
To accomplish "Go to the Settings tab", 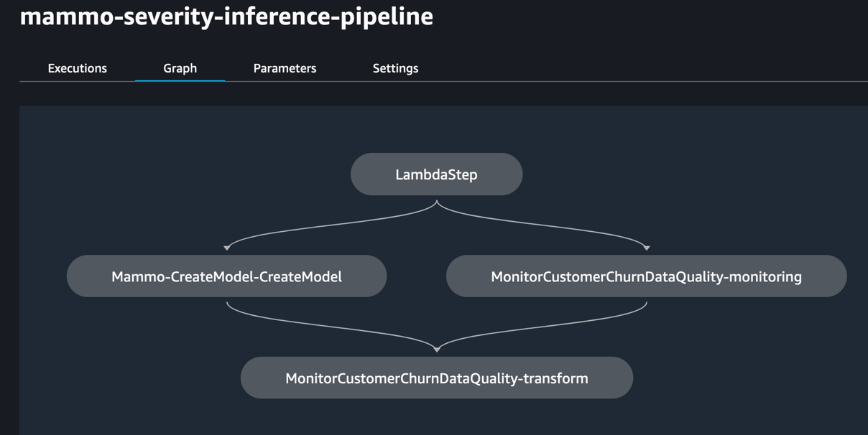I will click(395, 68).
